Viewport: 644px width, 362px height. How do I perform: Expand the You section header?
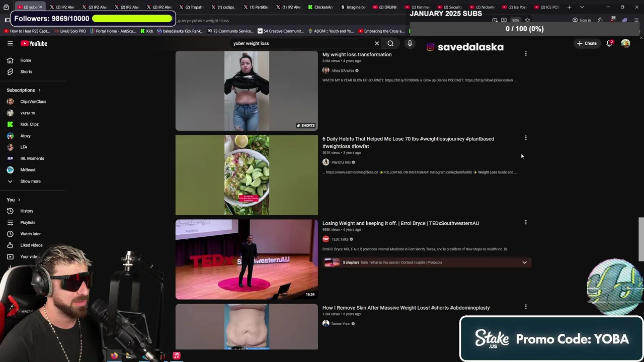tap(14, 200)
